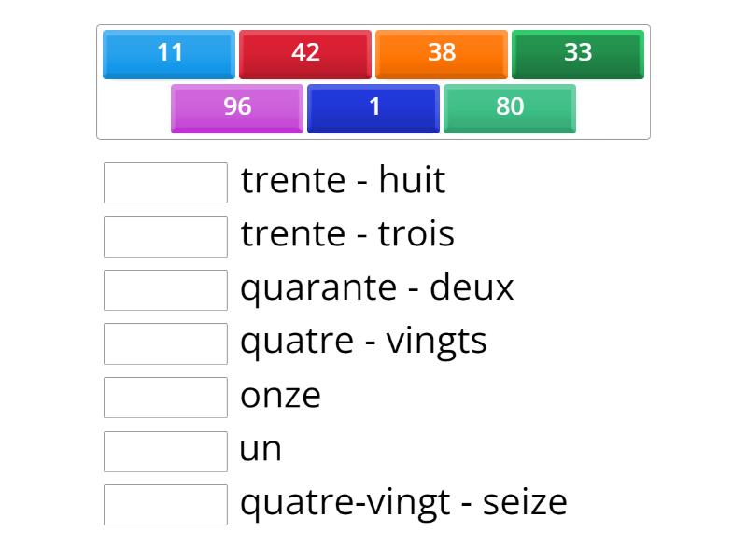This screenshot has height=560, width=747.
Task: Click the answer box beside trente - huit
Action: [164, 180]
